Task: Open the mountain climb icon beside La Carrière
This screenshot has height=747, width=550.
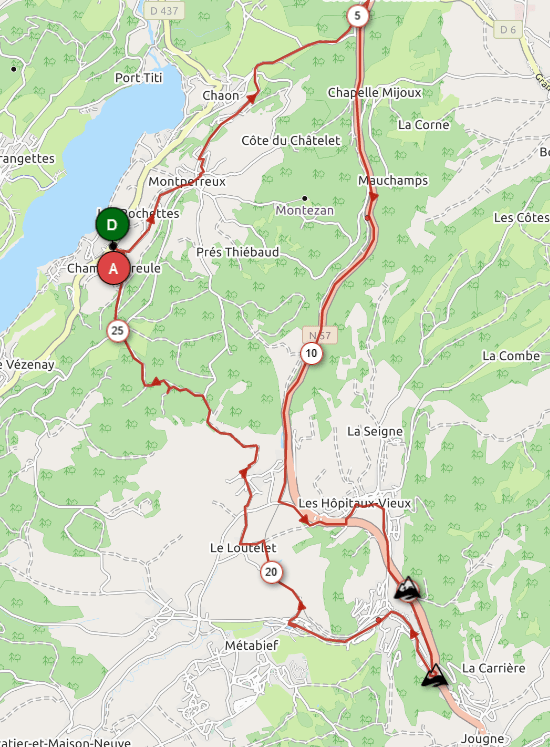Action: coord(435,676)
